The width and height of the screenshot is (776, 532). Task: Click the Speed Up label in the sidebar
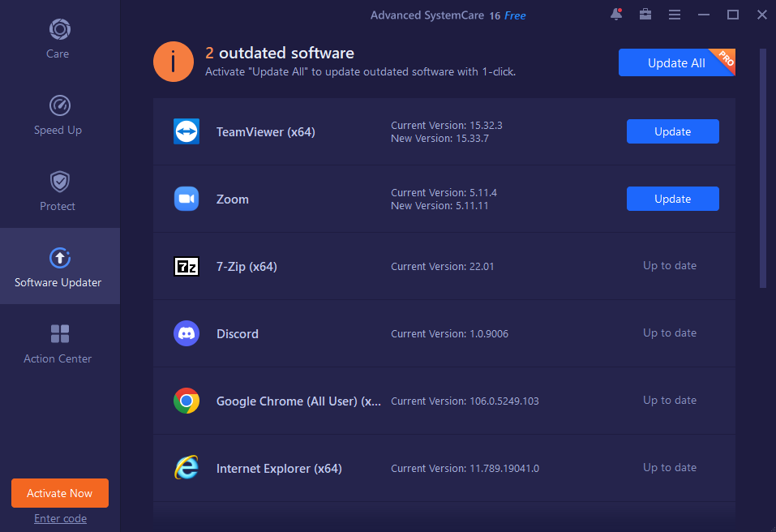[58, 130]
